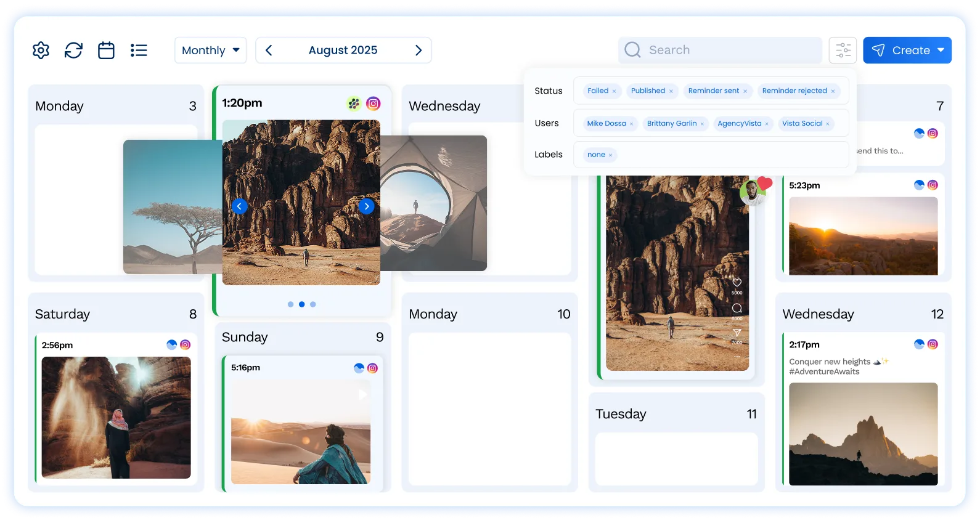Remove the Failed status filter
This screenshot has height=523, width=980.
(614, 91)
